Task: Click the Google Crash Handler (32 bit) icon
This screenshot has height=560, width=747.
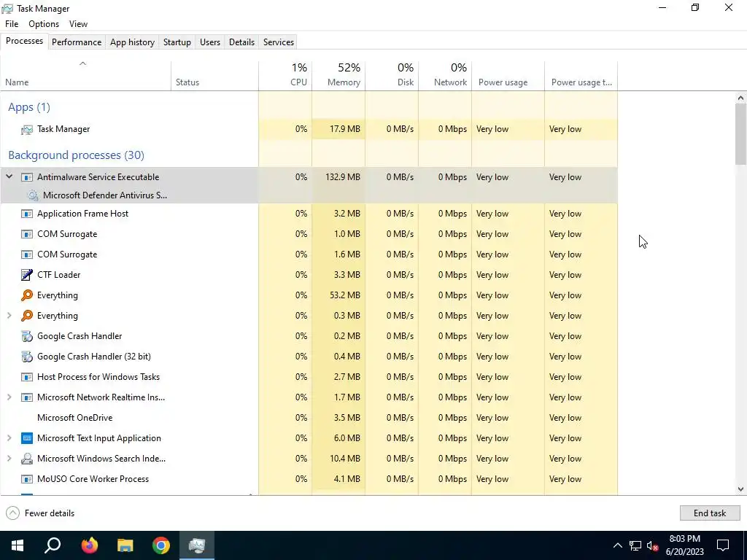Action: (x=27, y=357)
